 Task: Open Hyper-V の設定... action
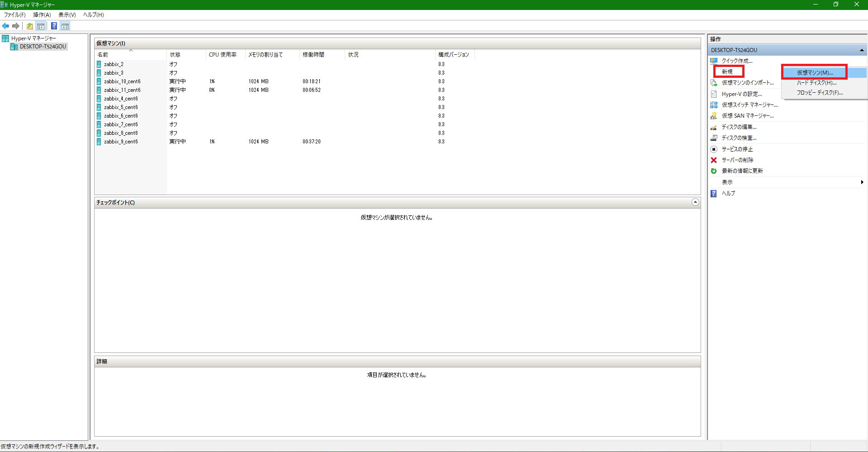[742, 94]
